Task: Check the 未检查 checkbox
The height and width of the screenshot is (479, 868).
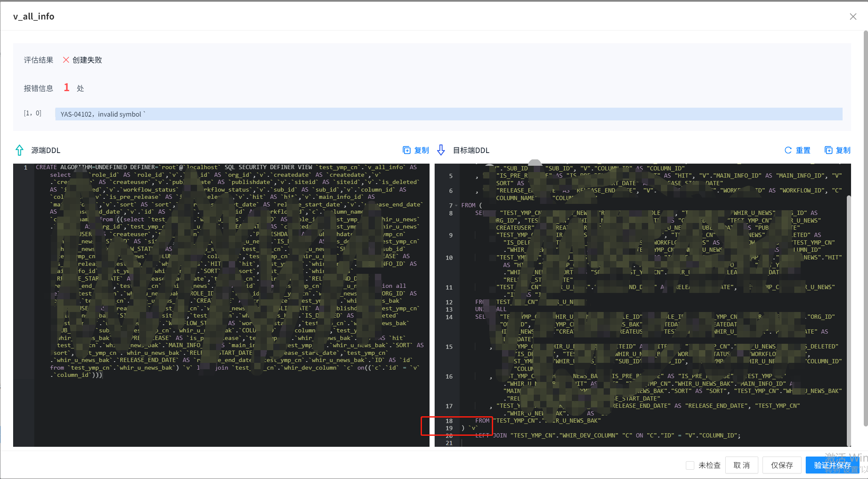Action: [690, 465]
